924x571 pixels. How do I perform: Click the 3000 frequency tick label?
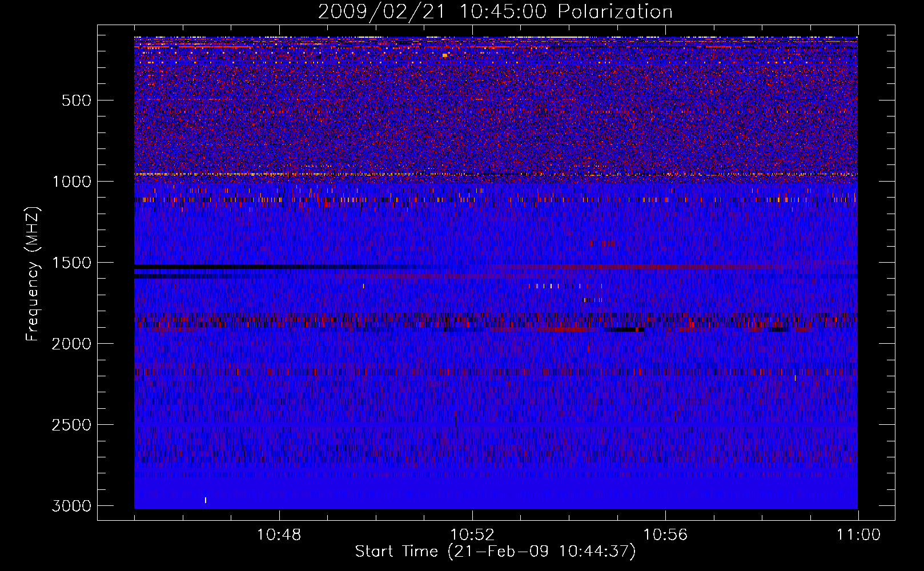(x=71, y=506)
